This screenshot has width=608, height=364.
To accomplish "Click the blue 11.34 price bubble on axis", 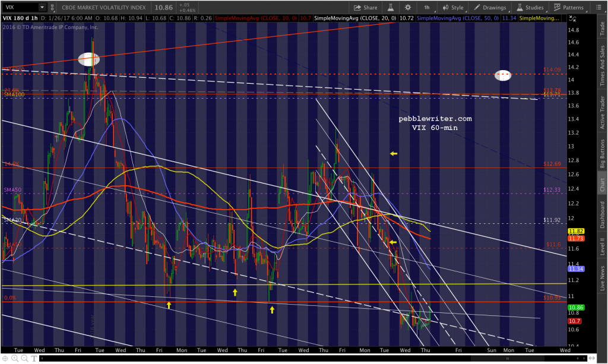I will (x=576, y=268).
